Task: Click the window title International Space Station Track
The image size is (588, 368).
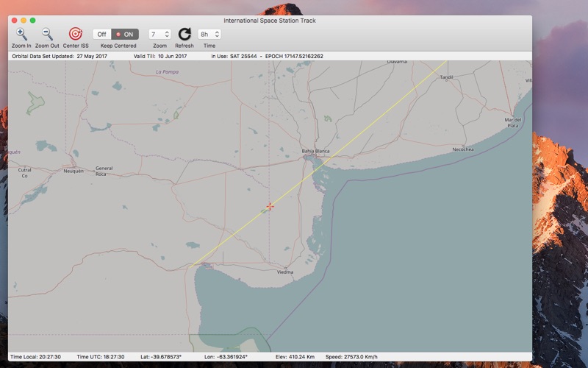Action: coord(270,21)
